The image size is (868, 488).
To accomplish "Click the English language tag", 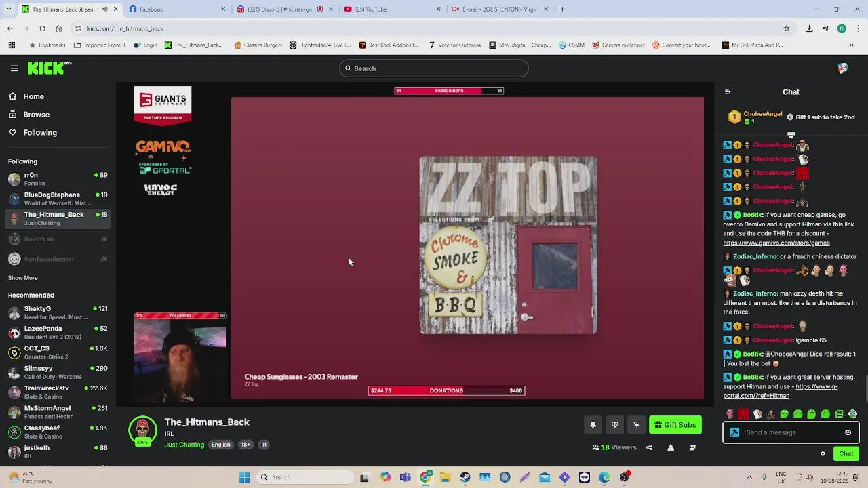I will click(x=220, y=445).
